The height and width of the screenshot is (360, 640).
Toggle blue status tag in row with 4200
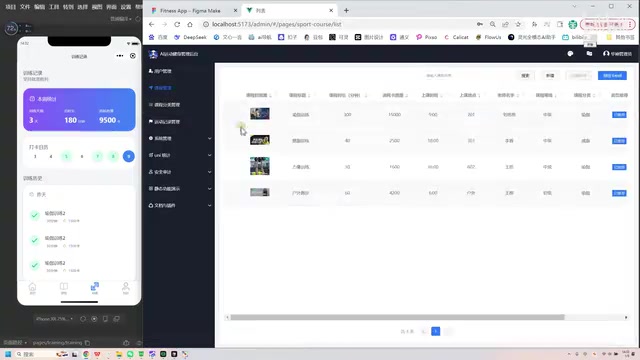pos(619,193)
